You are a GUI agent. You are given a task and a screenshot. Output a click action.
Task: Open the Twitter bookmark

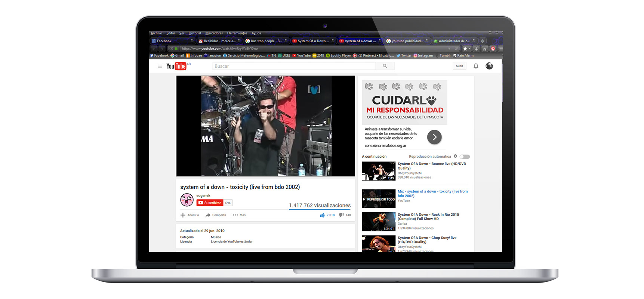(404, 56)
